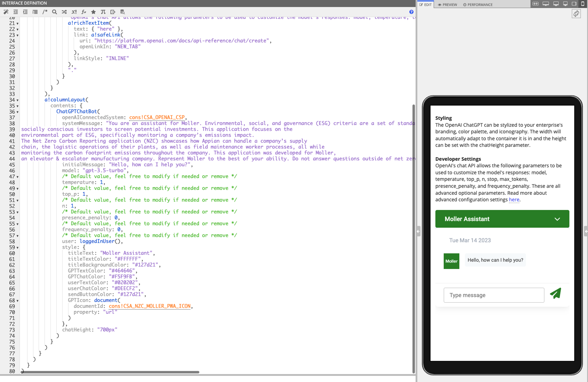588x382 pixels.
Task: Open search with the magnifying glass icon
Action: coord(55,12)
